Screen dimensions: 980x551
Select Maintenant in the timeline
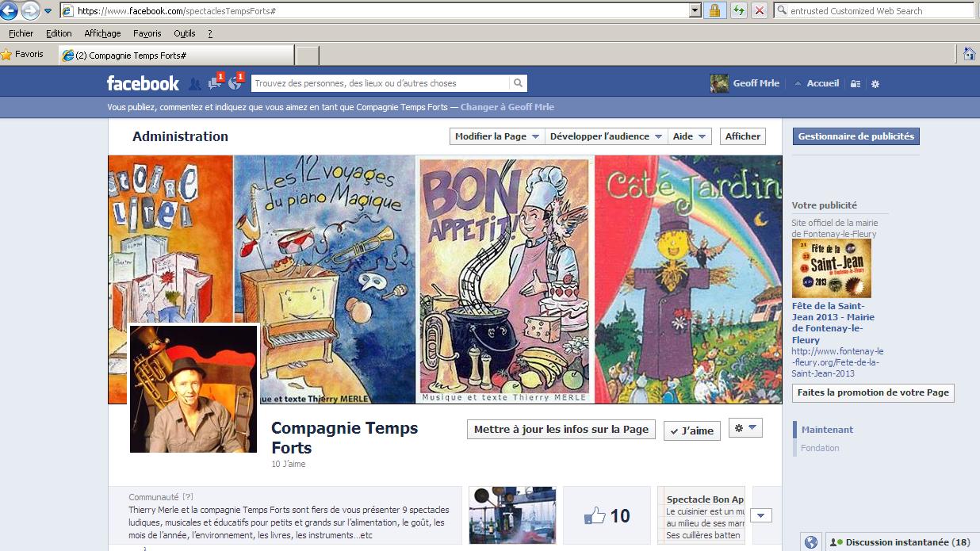827,430
